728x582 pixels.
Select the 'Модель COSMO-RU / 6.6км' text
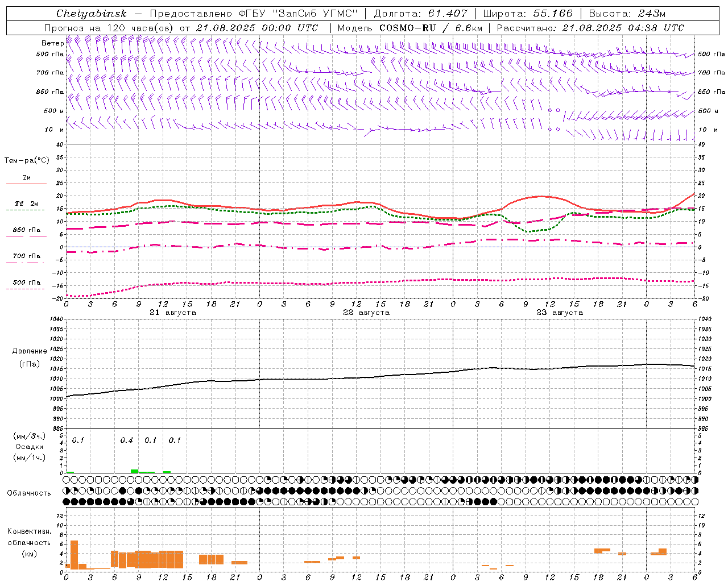(x=409, y=28)
